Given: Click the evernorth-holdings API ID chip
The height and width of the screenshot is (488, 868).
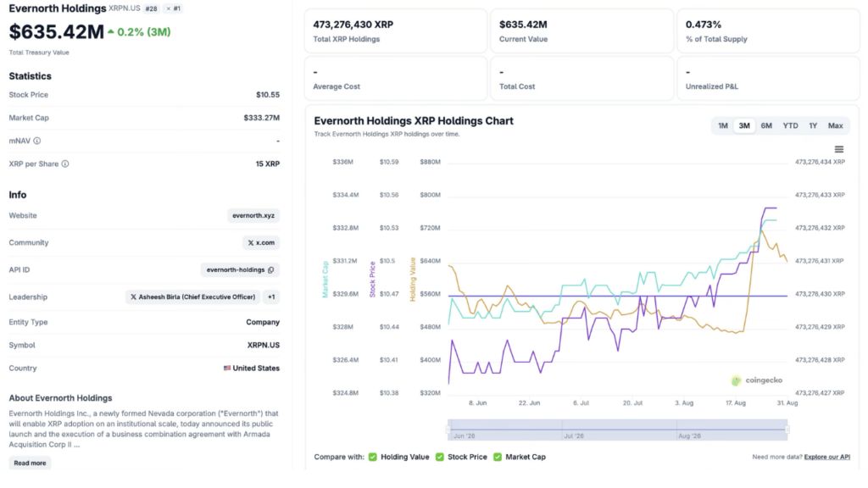Looking at the screenshot, I should tap(240, 270).
